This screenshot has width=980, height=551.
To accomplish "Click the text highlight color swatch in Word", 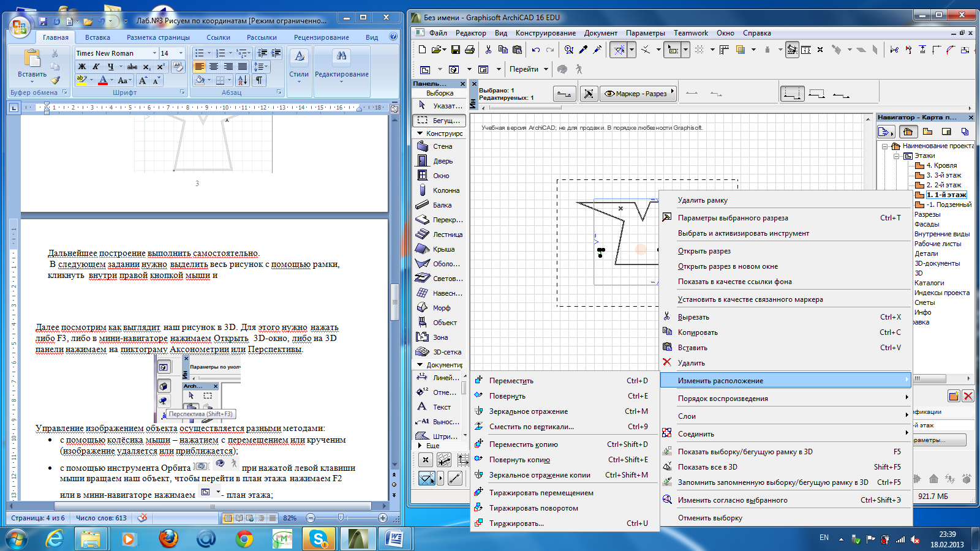I will point(81,80).
